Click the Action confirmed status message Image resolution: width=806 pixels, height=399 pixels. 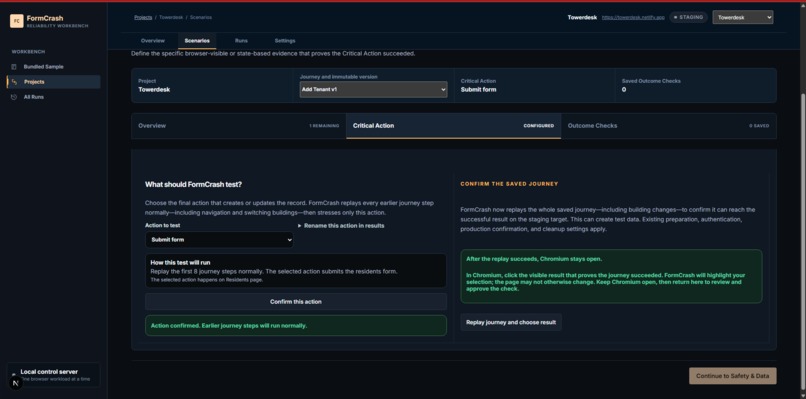point(296,325)
